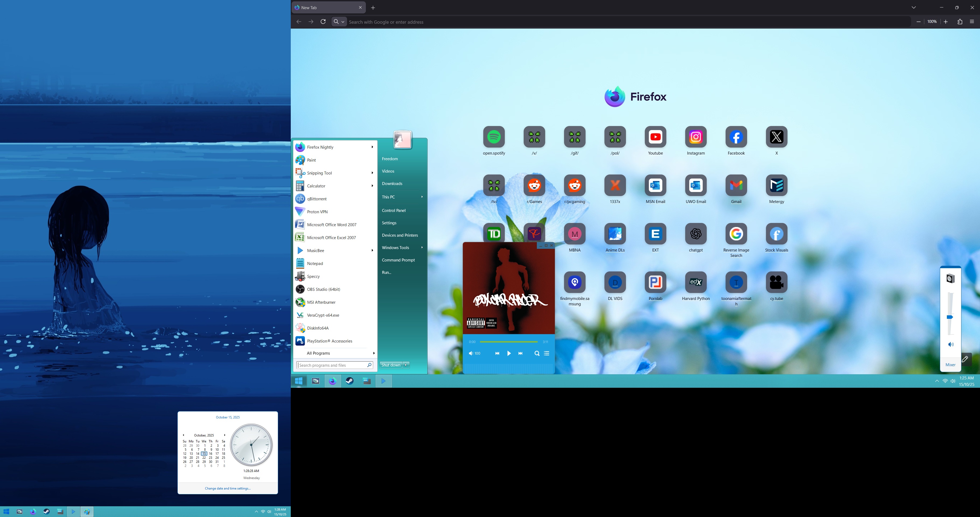Toggle mute on music player volume

471,353
